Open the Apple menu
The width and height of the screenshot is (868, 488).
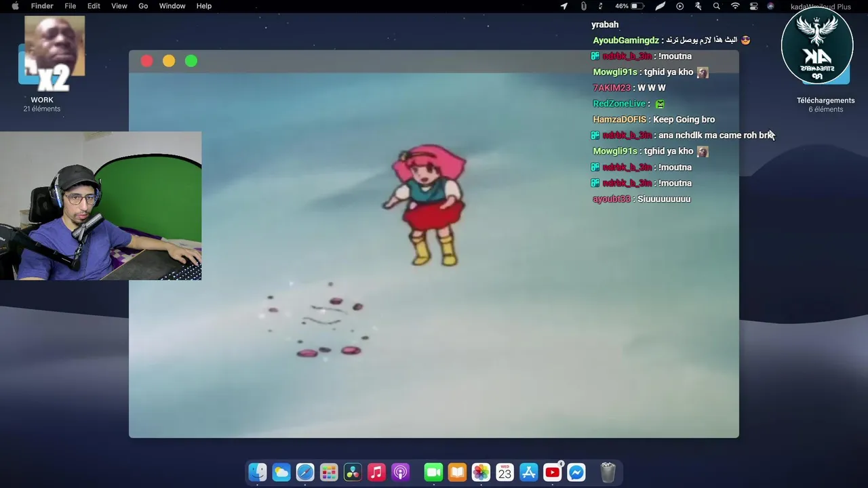pos(15,6)
